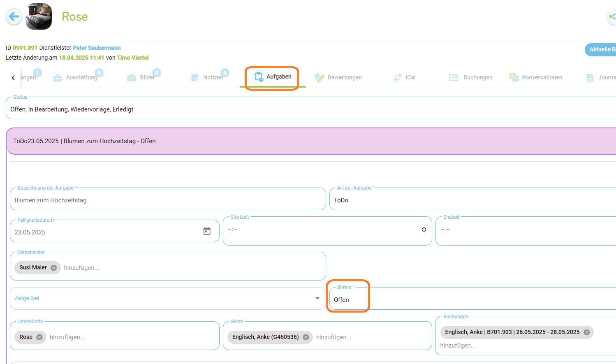
Task: Select the Aufgaben tab
Action: [x=272, y=77]
